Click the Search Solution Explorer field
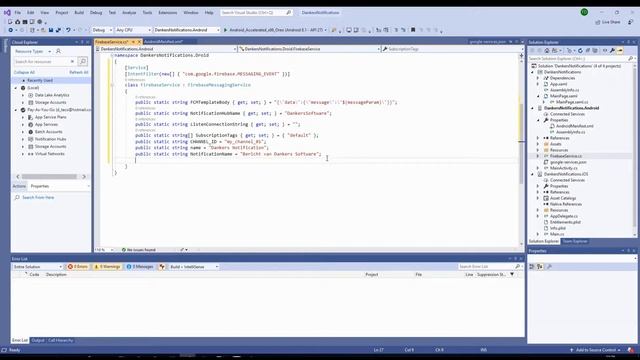Screen dimensions: 640x360 (x=581, y=59)
